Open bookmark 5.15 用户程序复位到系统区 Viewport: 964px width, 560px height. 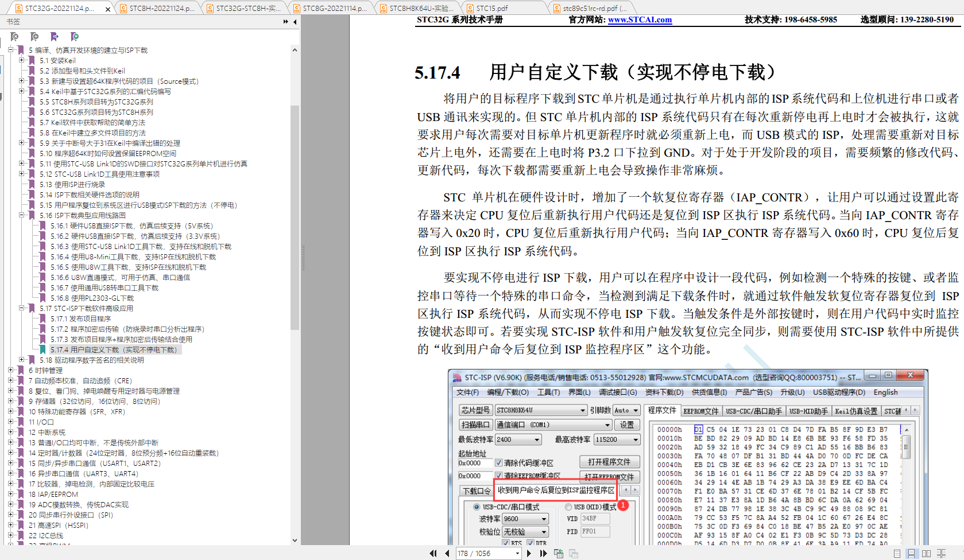pyautogui.click(x=138, y=205)
